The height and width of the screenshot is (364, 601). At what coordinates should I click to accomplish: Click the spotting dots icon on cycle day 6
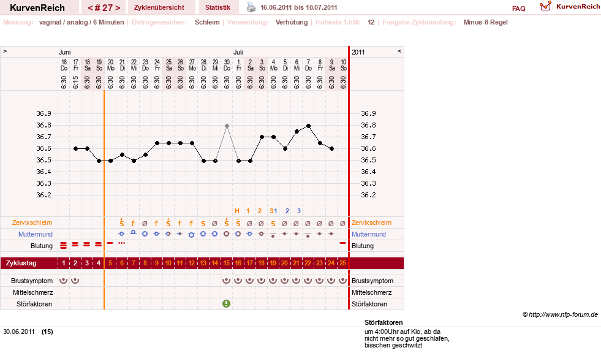[x=121, y=243]
